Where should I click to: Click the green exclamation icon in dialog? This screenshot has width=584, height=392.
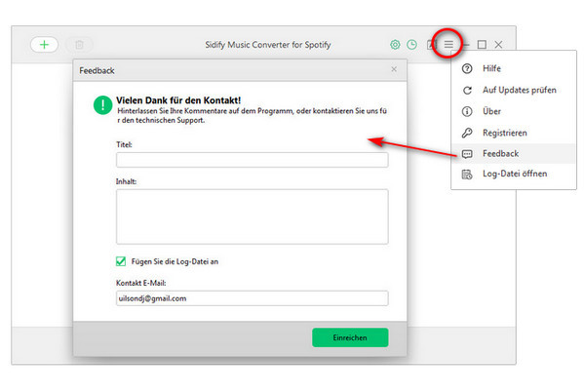(x=102, y=105)
